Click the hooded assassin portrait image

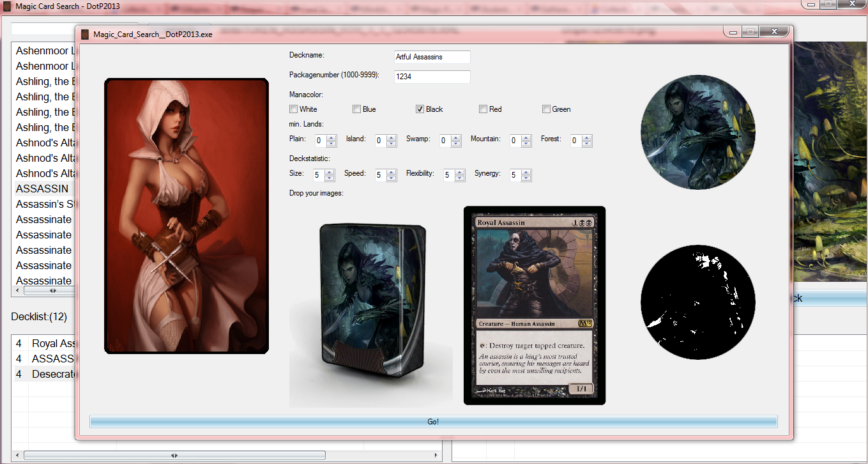187,216
